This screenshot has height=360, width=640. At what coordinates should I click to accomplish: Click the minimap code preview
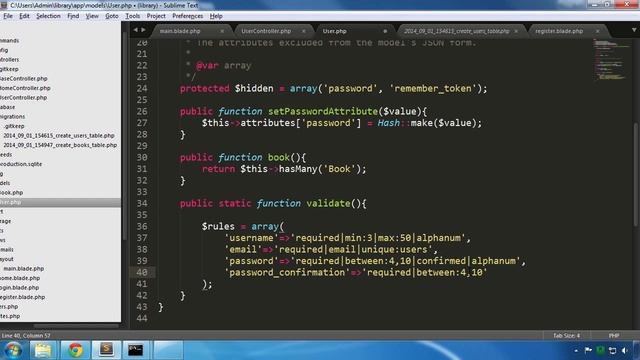[611, 60]
